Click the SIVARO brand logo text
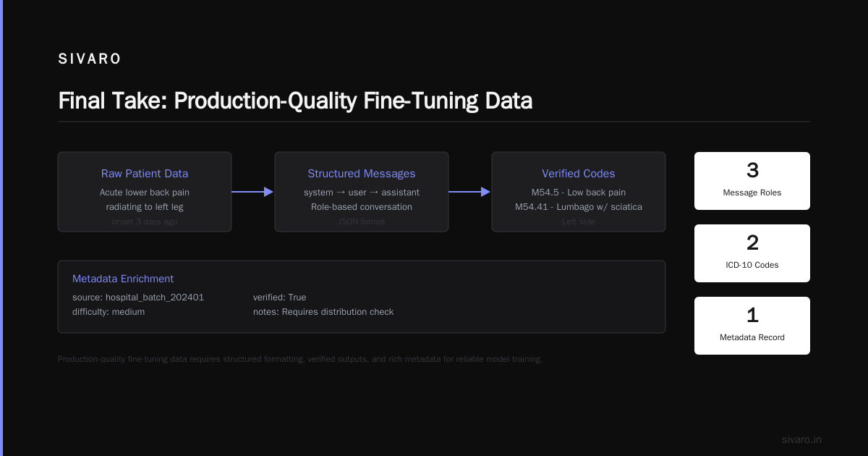 pyautogui.click(x=90, y=59)
